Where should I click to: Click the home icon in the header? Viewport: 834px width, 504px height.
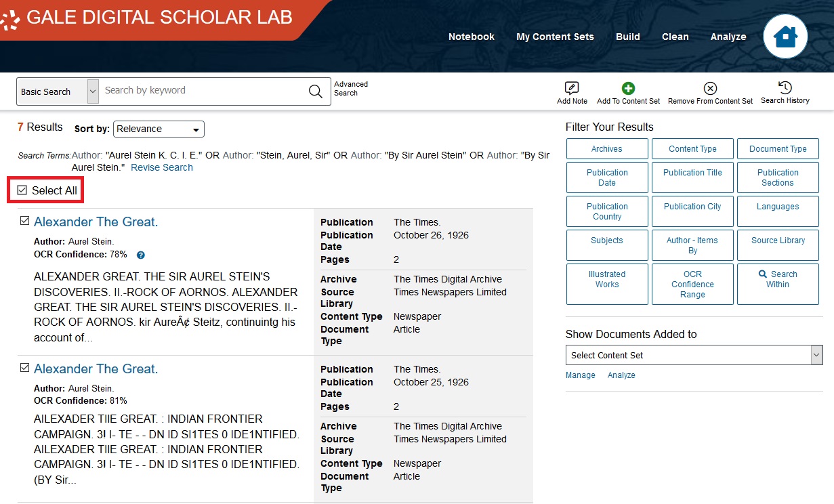(785, 37)
